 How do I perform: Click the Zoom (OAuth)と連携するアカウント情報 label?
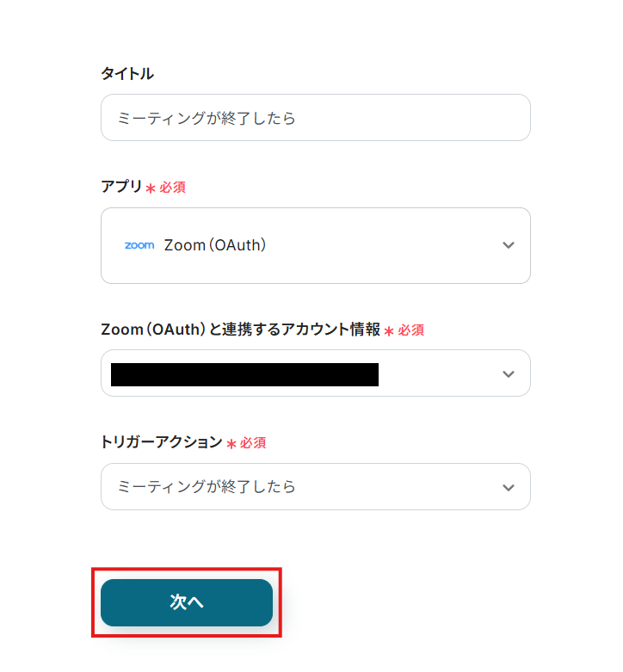pyautogui.click(x=240, y=330)
